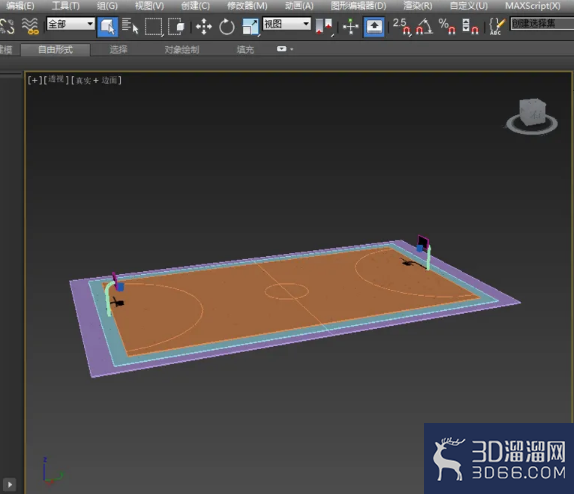Viewport: 574px width, 494px height.
Task: Open Select by Name tool
Action: click(130, 26)
